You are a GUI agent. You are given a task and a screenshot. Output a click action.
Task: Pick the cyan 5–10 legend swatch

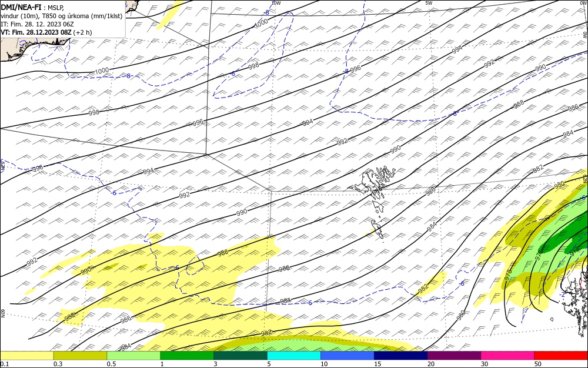[294, 356]
